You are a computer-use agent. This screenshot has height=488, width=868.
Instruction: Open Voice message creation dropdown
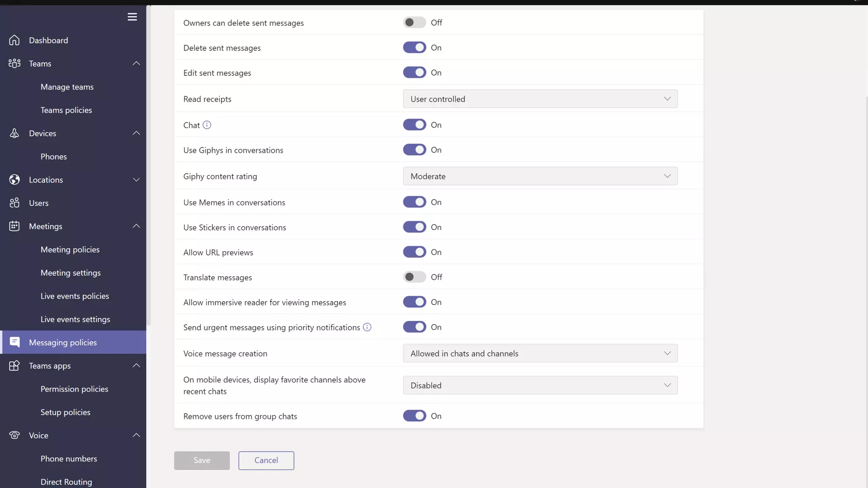(540, 353)
